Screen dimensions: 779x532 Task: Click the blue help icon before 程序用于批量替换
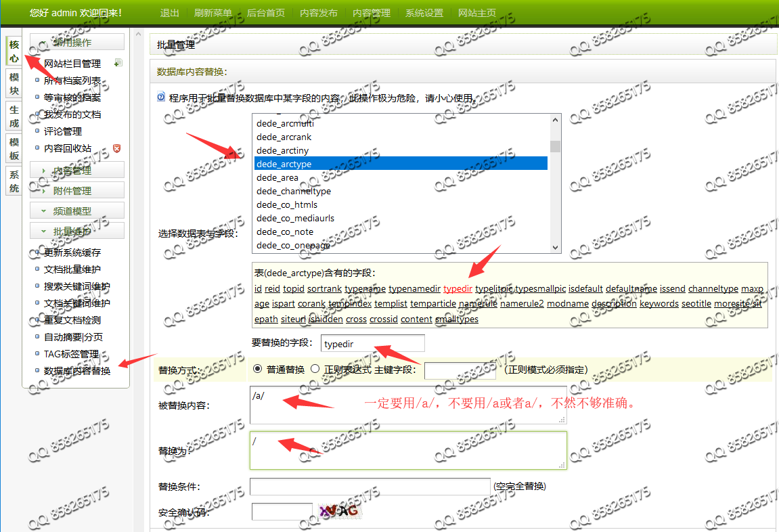coord(161,97)
